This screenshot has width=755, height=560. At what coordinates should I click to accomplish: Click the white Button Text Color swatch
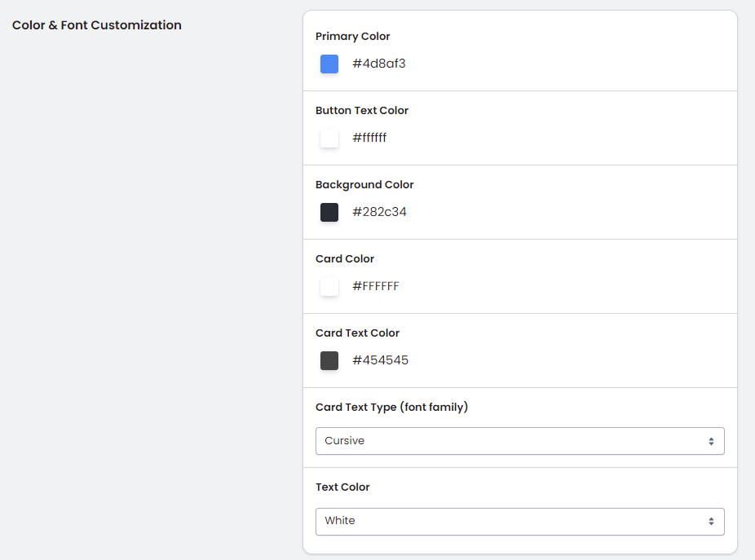(329, 139)
